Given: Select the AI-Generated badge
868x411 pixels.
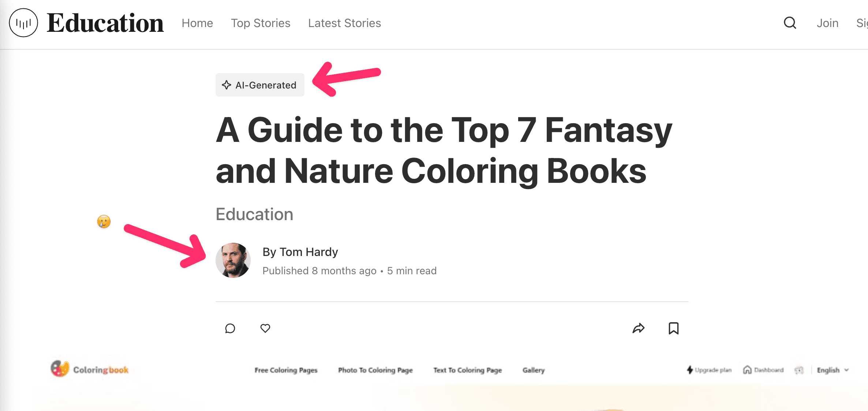Looking at the screenshot, I should click(x=260, y=85).
